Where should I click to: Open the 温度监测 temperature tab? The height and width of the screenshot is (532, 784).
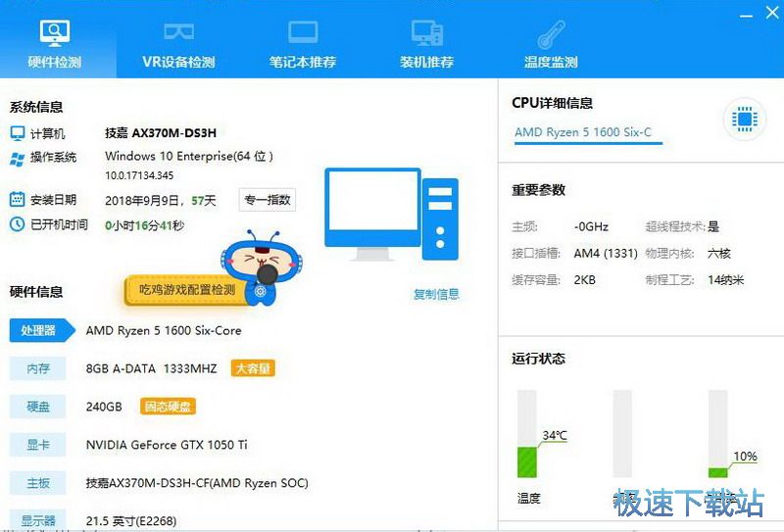coord(551,43)
